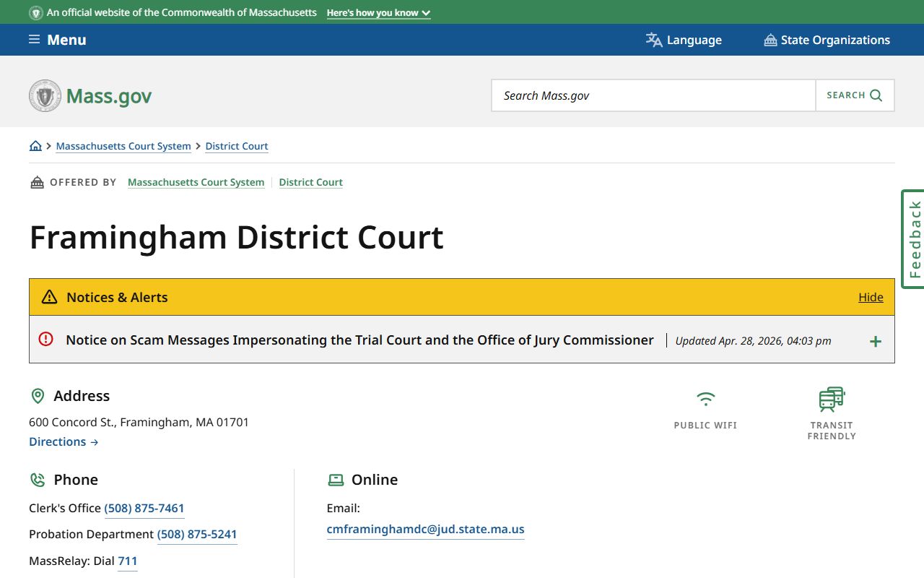This screenshot has height=578, width=924.
Task: Click the Transit Friendly bus icon
Action: 832,400
